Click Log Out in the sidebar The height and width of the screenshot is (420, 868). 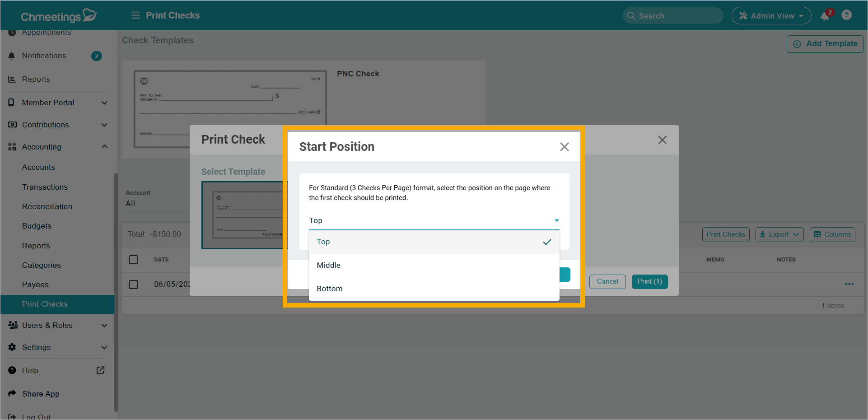click(36, 416)
